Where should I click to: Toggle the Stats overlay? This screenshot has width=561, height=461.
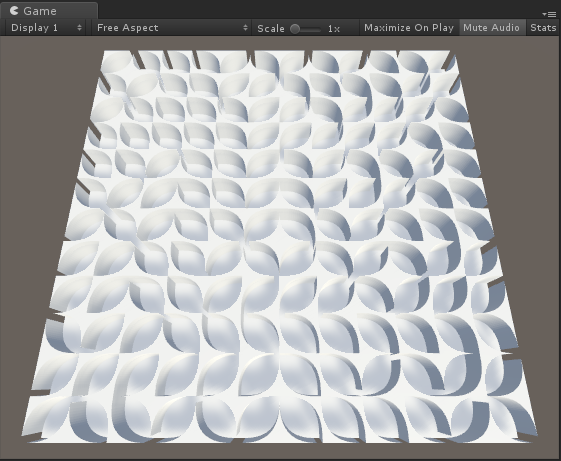(x=543, y=28)
